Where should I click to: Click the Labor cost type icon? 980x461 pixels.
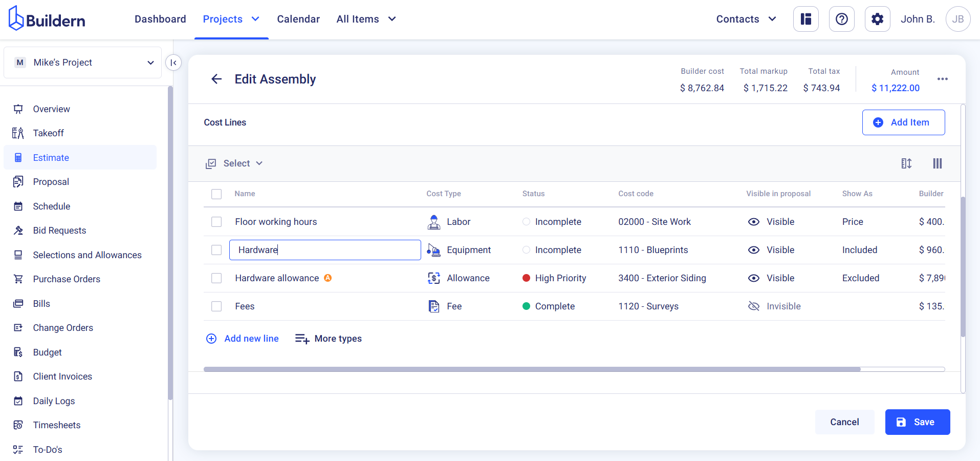tap(433, 222)
